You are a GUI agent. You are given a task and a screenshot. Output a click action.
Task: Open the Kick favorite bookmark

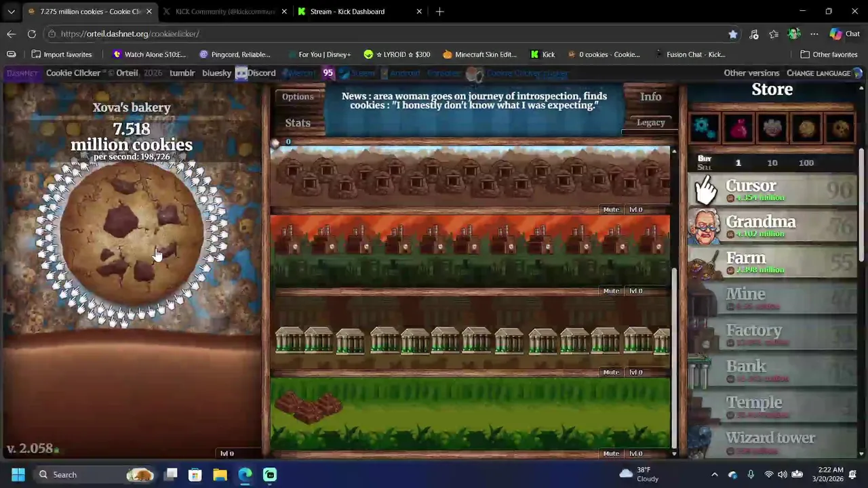tap(542, 54)
